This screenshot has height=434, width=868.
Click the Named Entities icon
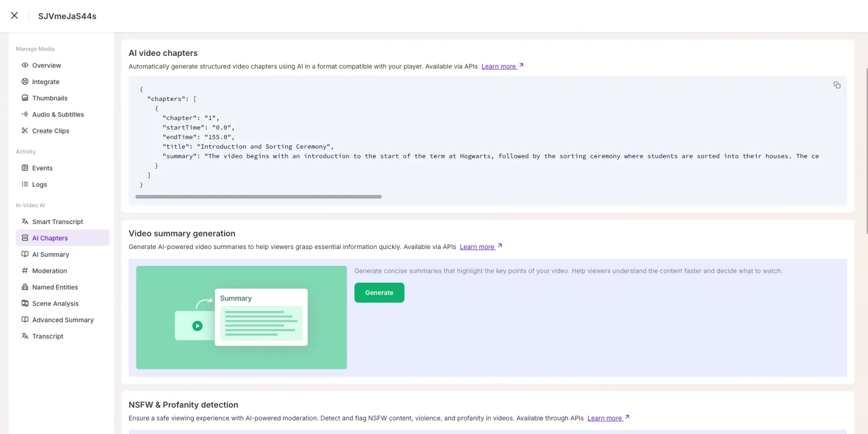[x=25, y=287]
